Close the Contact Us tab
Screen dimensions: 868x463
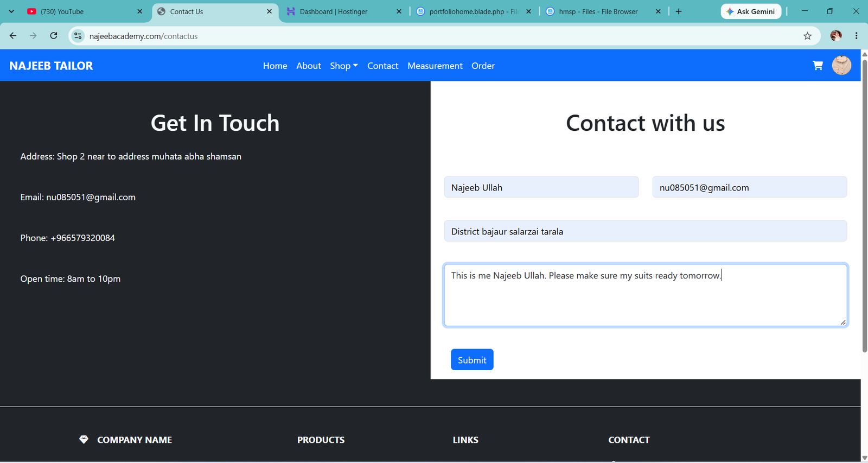click(x=269, y=11)
